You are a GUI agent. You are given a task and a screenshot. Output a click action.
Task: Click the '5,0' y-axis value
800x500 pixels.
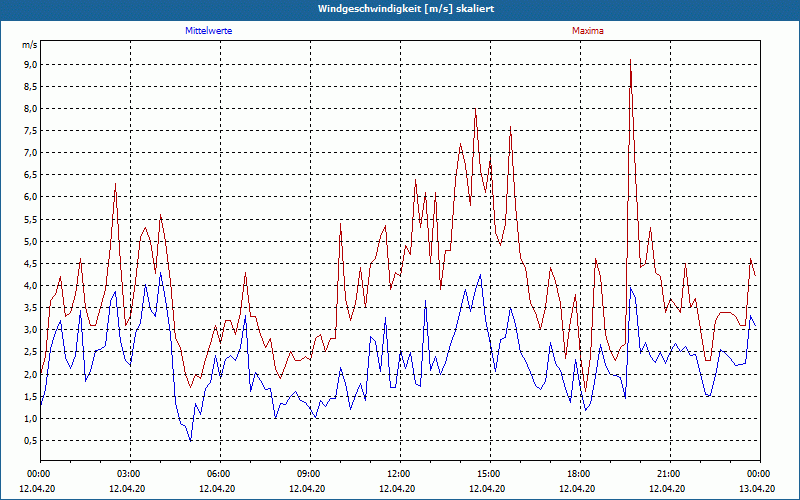tap(30, 241)
